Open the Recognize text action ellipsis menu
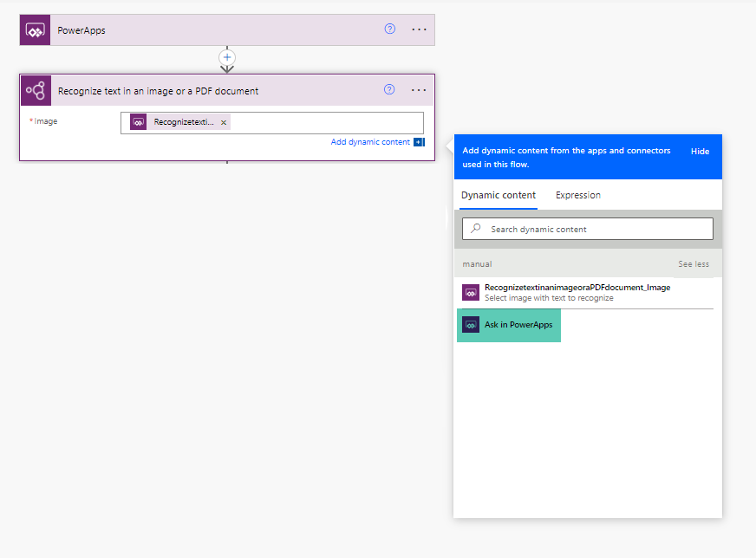The image size is (756, 558). coord(419,90)
